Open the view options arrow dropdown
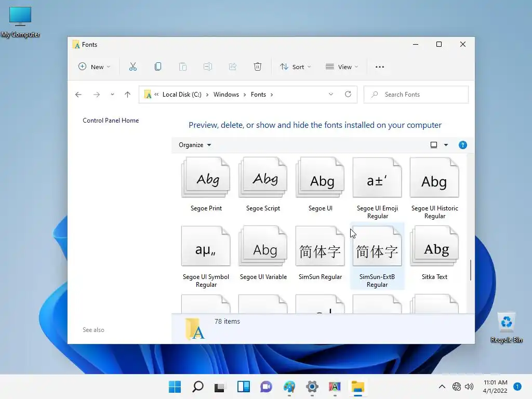Viewport: 532px width, 399px height. click(x=446, y=145)
